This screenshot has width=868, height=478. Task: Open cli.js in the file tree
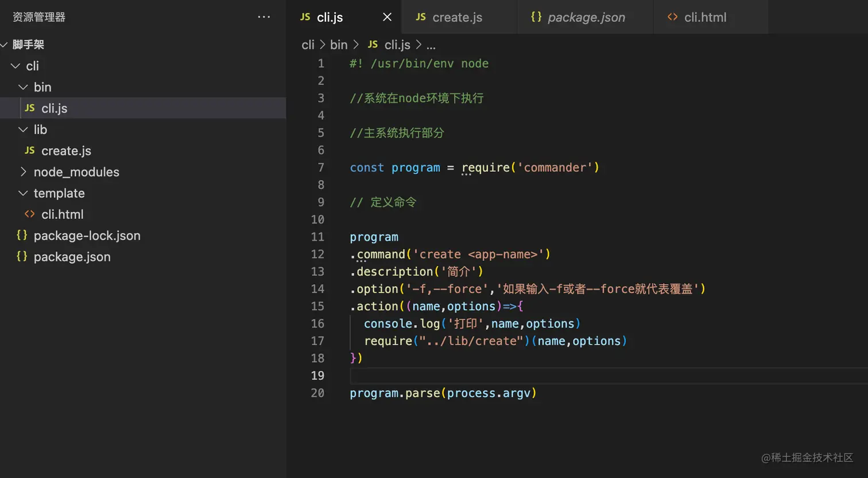(x=143, y=108)
